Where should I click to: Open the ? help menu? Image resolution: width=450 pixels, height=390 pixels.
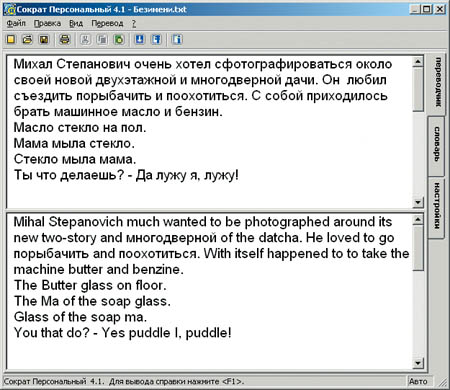tap(134, 23)
